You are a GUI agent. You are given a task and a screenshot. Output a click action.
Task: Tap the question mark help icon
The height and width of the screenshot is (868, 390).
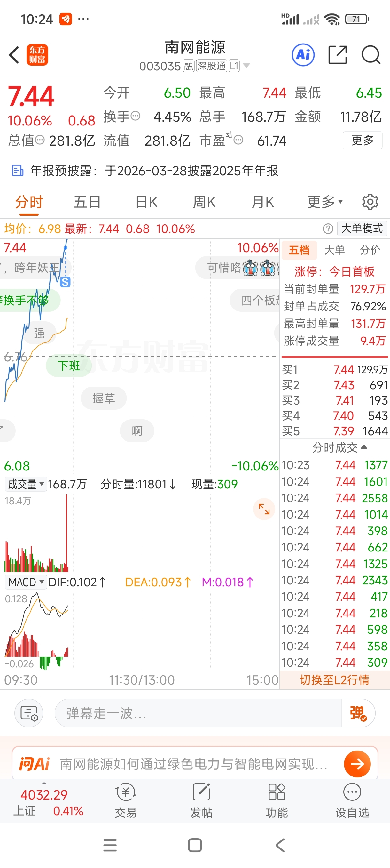click(328, 229)
